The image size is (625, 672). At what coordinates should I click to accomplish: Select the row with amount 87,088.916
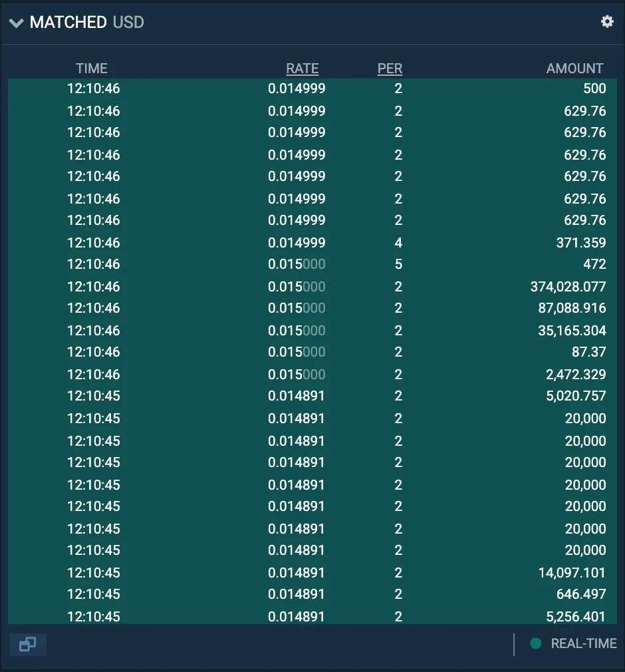click(x=312, y=308)
